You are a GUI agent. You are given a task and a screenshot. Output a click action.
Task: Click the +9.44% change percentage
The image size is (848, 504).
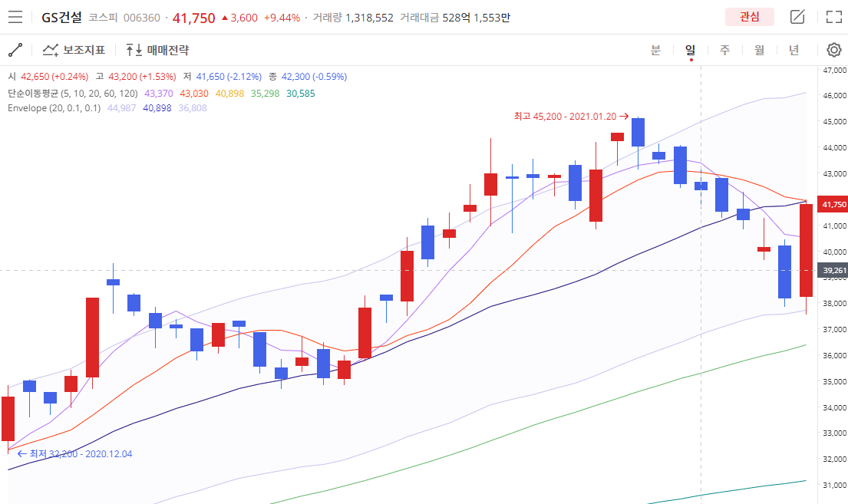point(282,18)
